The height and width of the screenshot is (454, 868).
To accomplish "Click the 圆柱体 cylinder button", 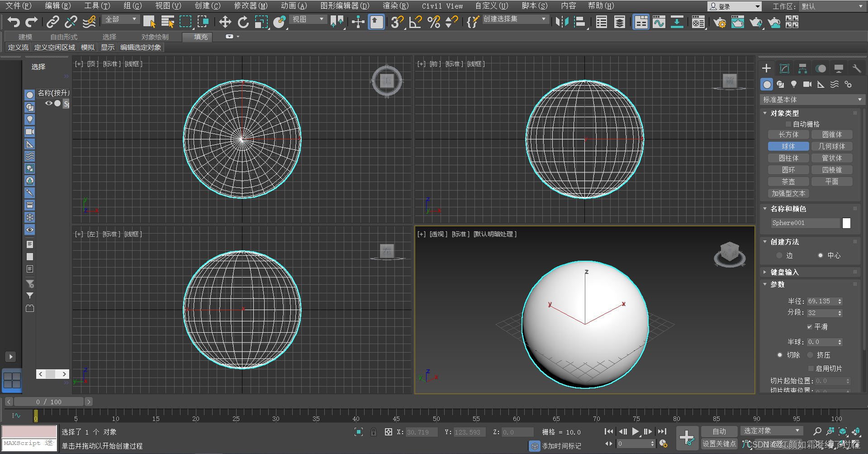I will coord(788,158).
